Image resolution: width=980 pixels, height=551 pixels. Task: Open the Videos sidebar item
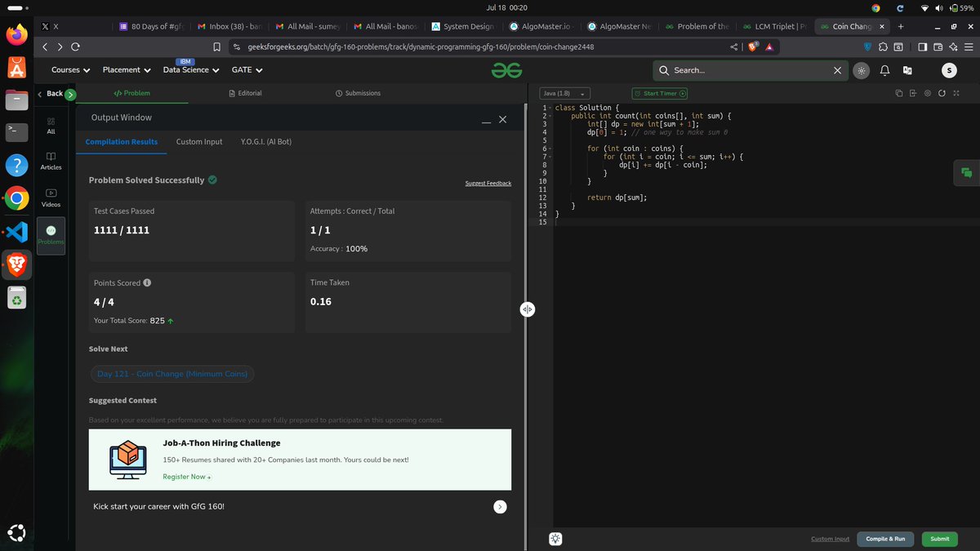tap(51, 198)
